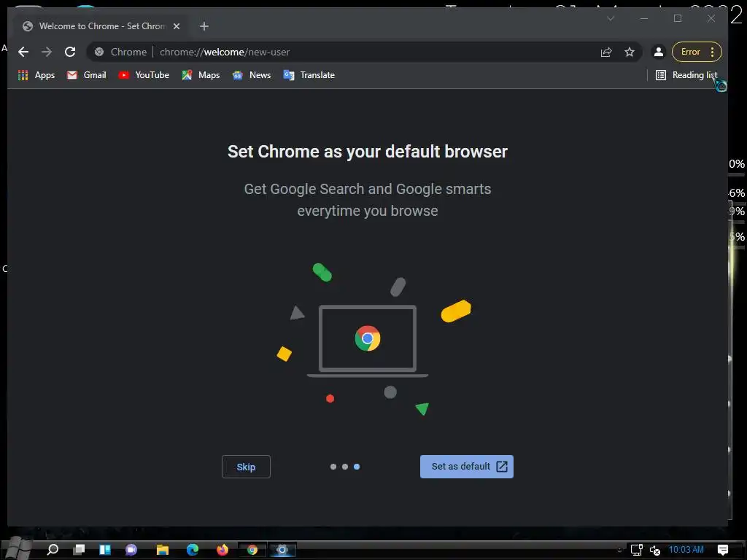This screenshot has height=560, width=747.
Task: Open taskbar search magnifier
Action: coord(53,550)
